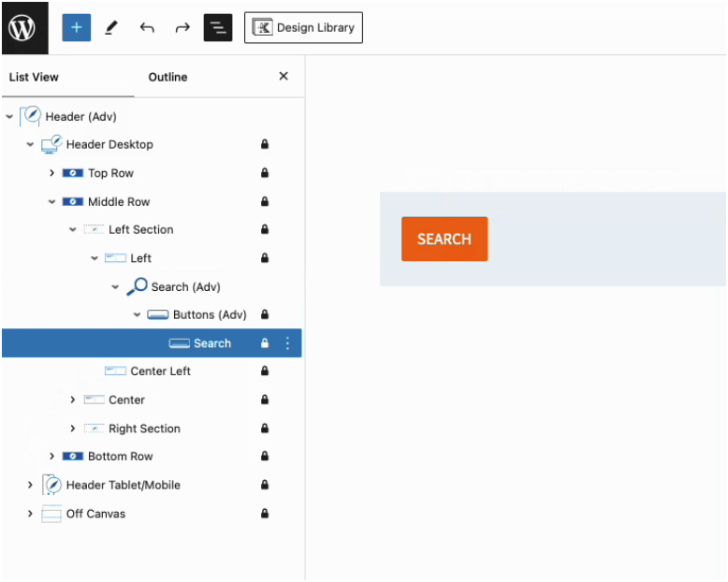Click the orange SEARCH button in canvas
This screenshot has width=728, height=582.
click(x=444, y=239)
